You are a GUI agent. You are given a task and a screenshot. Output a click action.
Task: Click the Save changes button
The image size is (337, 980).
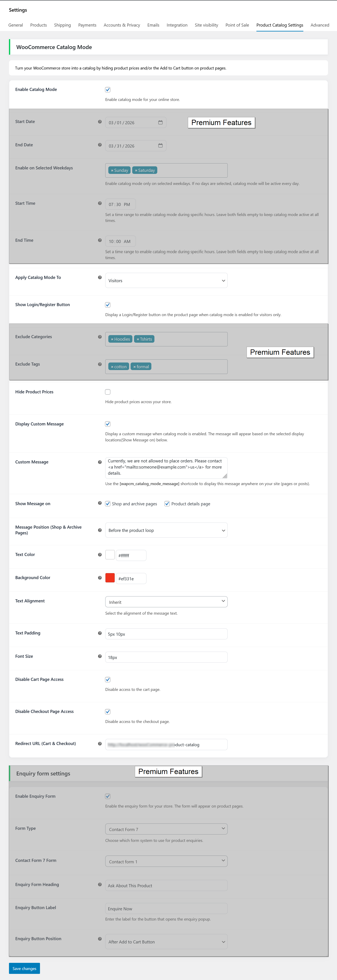[24, 968]
